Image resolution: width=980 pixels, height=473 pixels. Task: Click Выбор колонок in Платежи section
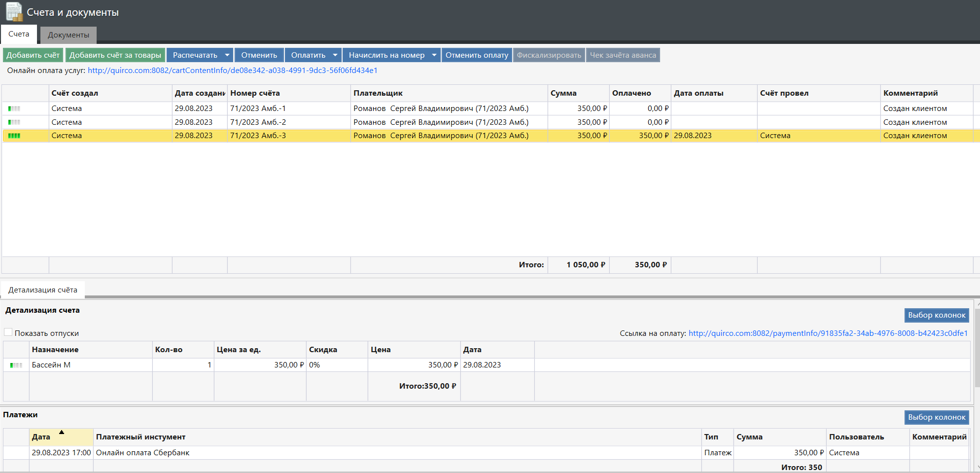(x=936, y=417)
